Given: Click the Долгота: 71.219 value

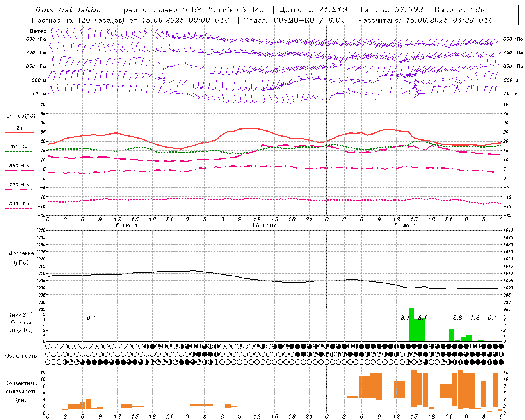Looking at the screenshot, I should click(313, 10).
